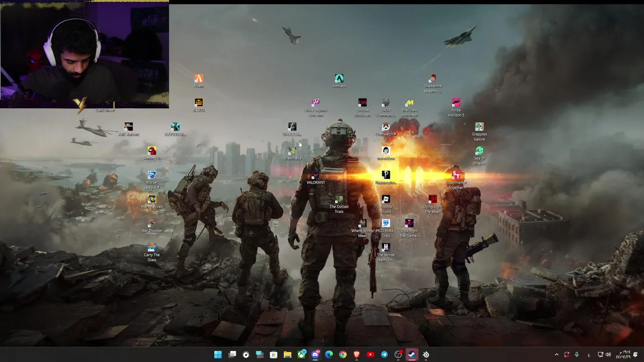Select the ARC Raiders shortcut

(128, 129)
